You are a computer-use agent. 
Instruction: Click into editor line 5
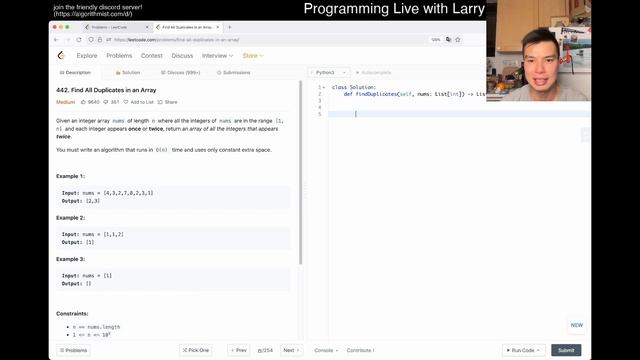[x=459, y=114]
